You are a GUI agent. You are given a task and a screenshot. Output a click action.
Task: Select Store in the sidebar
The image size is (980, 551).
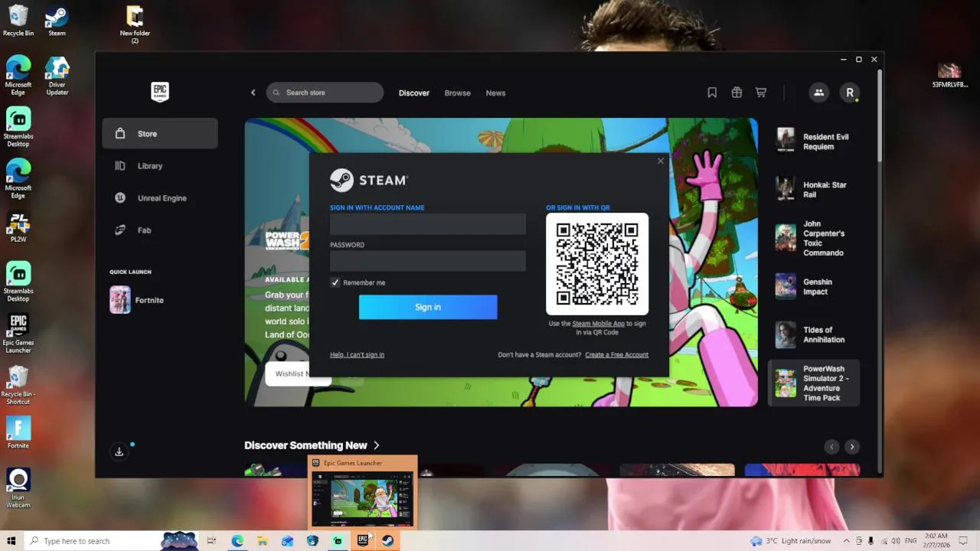click(160, 134)
